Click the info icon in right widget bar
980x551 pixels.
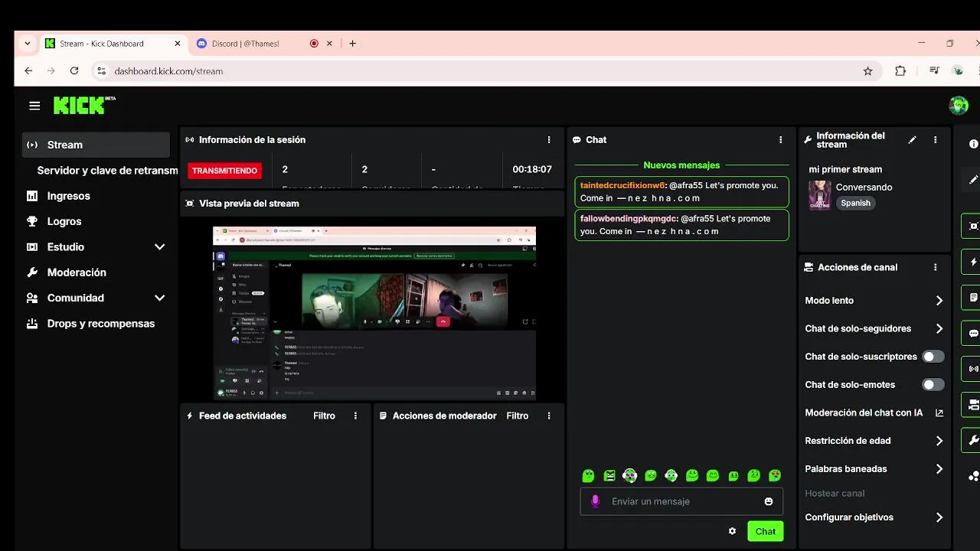coord(974,144)
